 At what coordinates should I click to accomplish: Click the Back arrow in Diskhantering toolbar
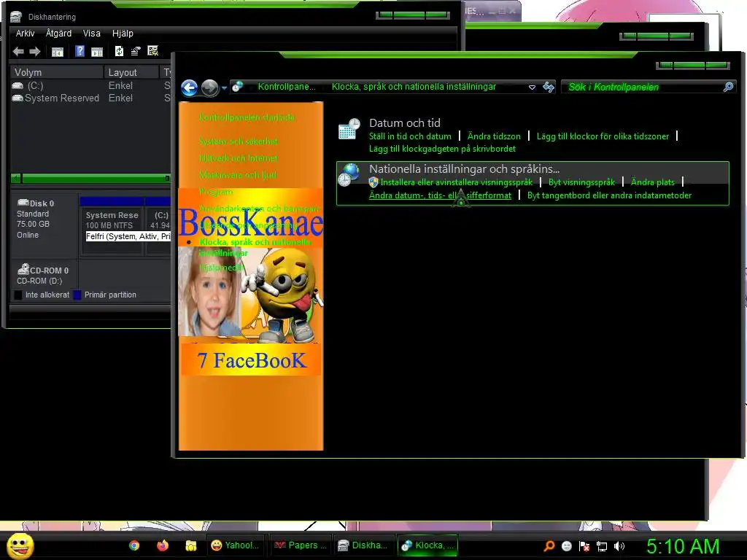coord(18,52)
